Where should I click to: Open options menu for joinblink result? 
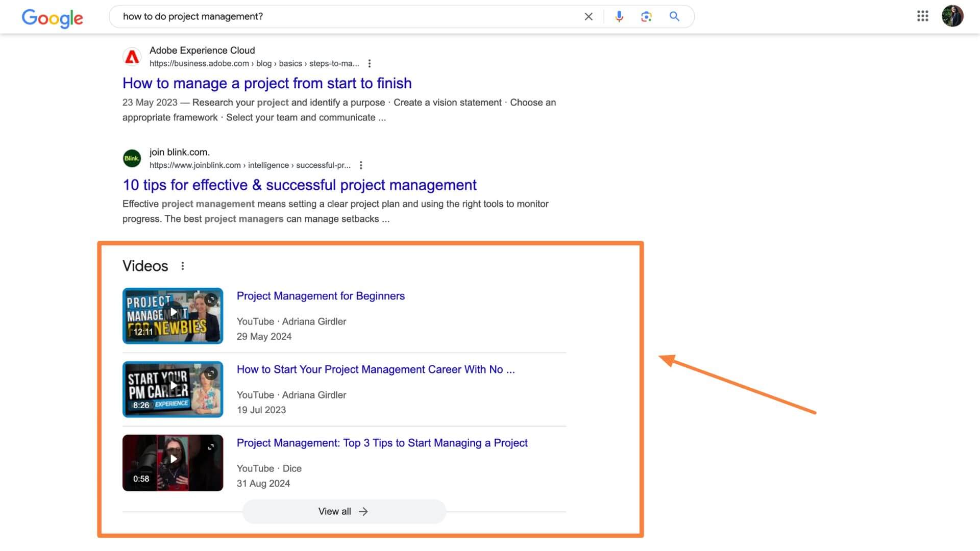click(361, 165)
